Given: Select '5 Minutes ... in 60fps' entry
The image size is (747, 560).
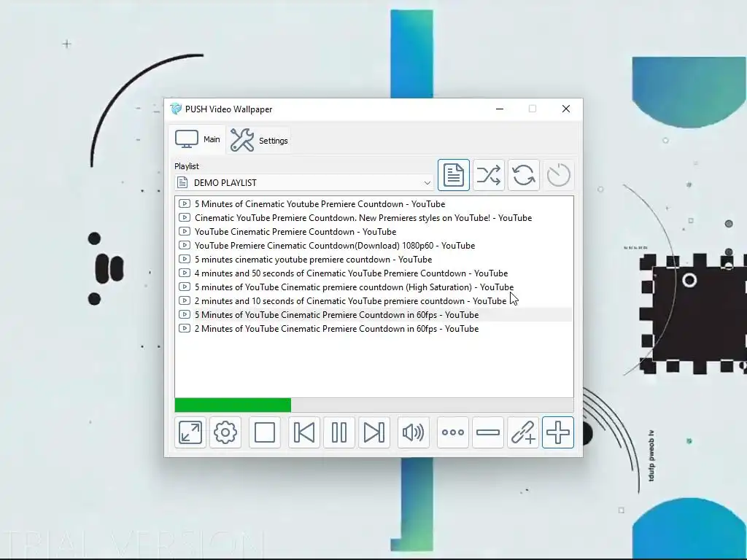Looking at the screenshot, I should [x=374, y=314].
